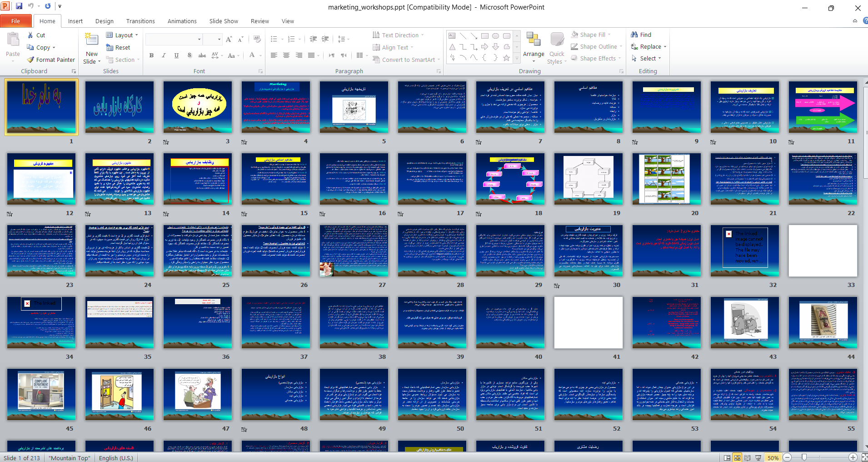Switch to Reading View in status bar

click(747, 457)
